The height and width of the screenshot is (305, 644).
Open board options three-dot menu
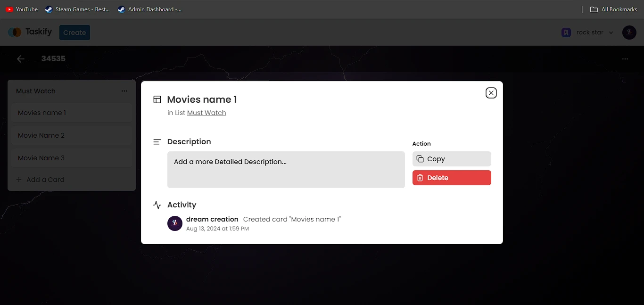625,59
